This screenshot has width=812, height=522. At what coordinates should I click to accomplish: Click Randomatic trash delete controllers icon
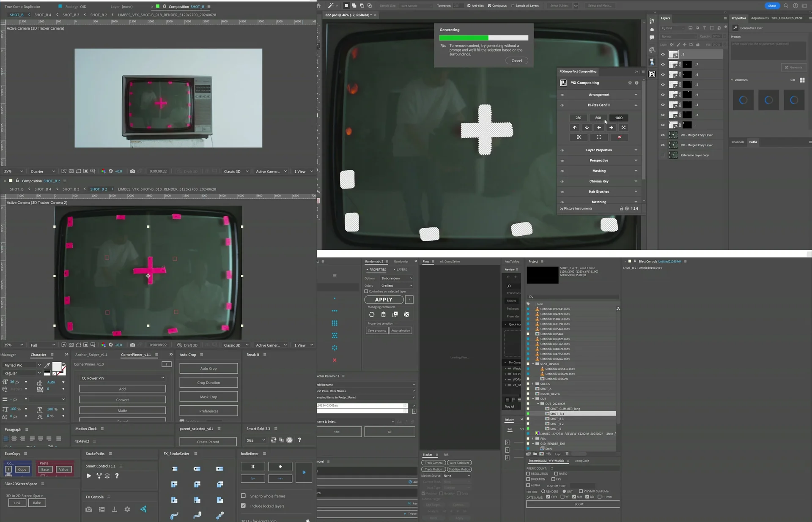click(383, 314)
